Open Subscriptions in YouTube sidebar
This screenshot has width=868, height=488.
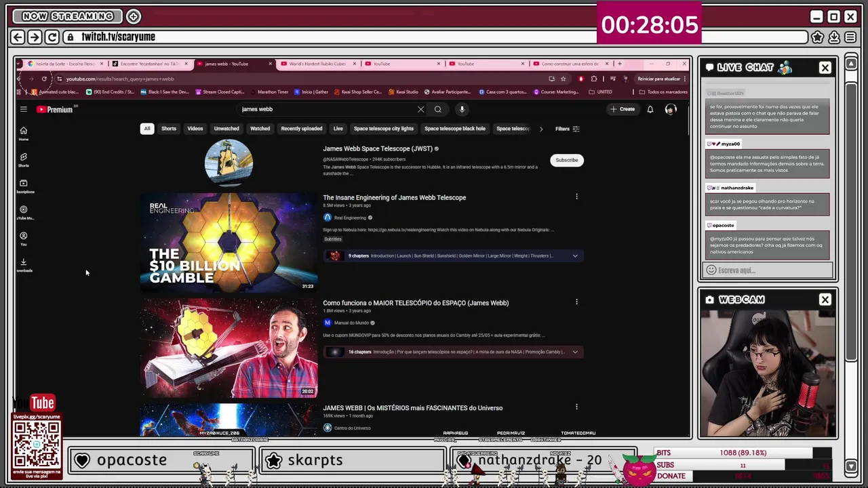tap(23, 186)
